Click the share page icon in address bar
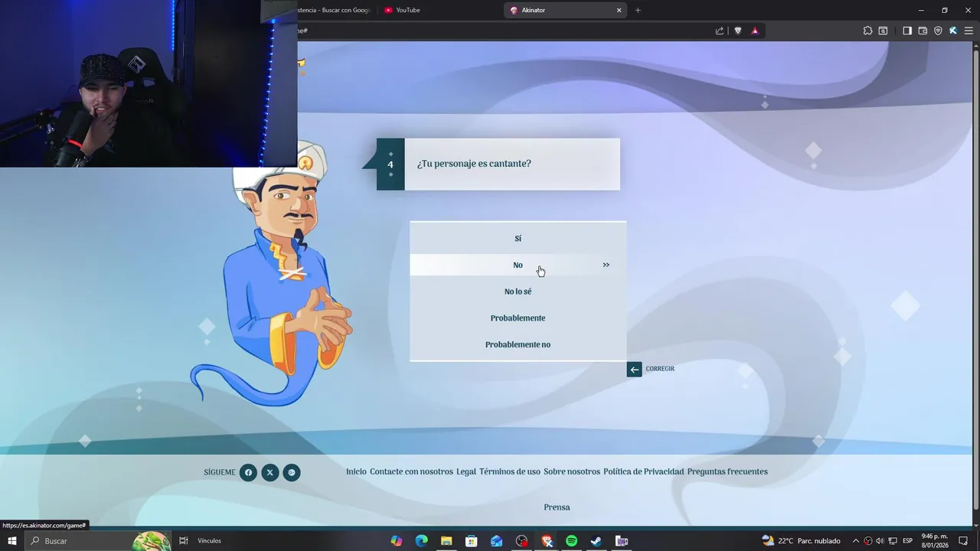This screenshot has width=980, height=551. point(720,31)
